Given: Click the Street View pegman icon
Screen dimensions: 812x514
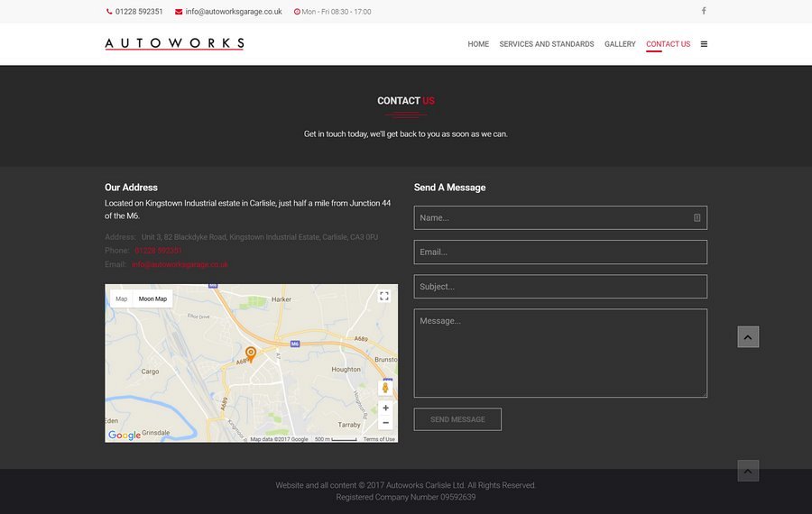Looking at the screenshot, I should click(385, 387).
